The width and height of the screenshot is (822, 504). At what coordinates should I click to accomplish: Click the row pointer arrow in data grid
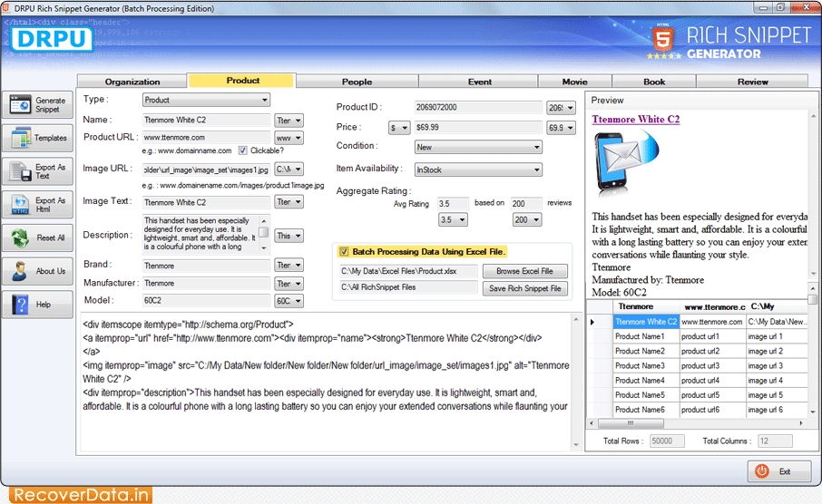[592, 322]
